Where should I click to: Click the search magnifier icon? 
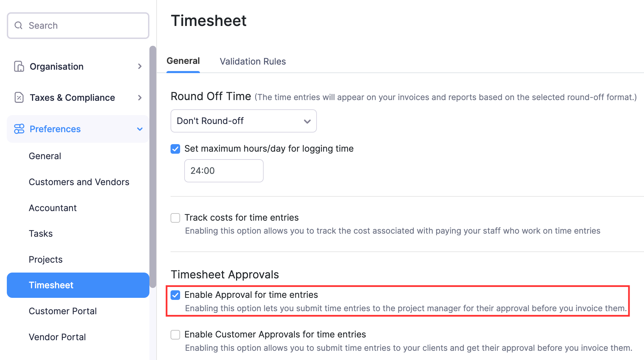(18, 25)
